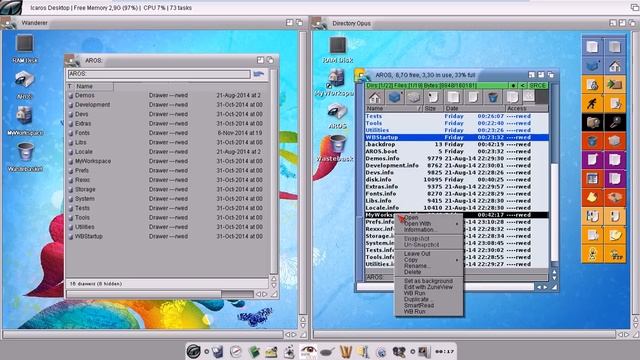Choose Open from the context menu

point(429,218)
